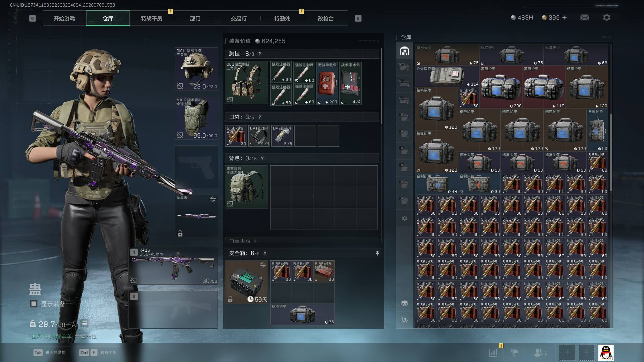Toggle swap arrows on the melee weapon slot
This screenshot has height=362, width=644.
[213, 199]
